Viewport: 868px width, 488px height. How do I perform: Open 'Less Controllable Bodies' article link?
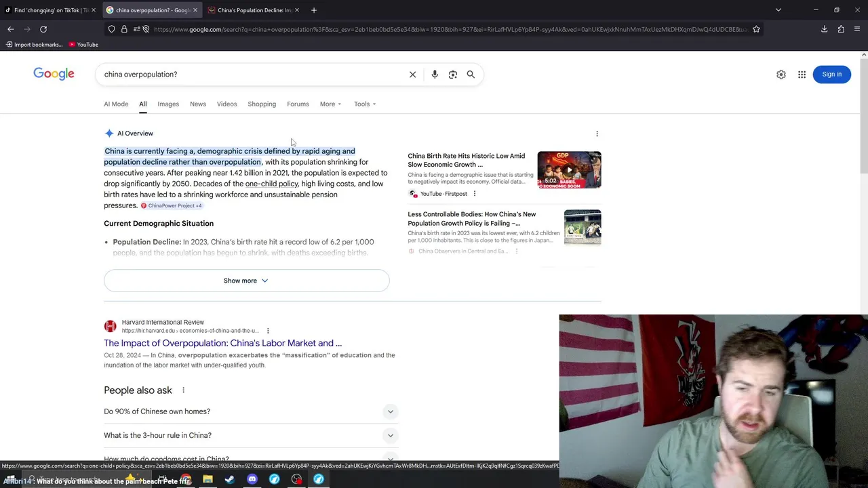coord(471,218)
